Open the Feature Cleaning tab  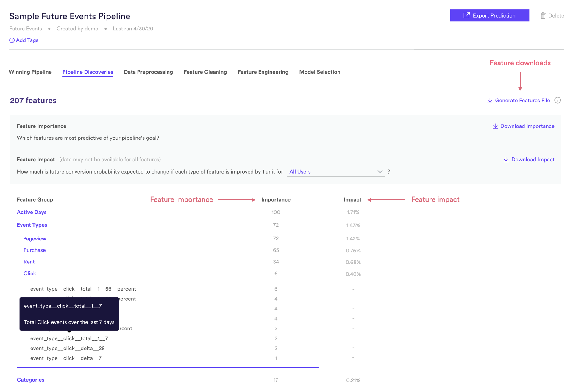(x=205, y=72)
